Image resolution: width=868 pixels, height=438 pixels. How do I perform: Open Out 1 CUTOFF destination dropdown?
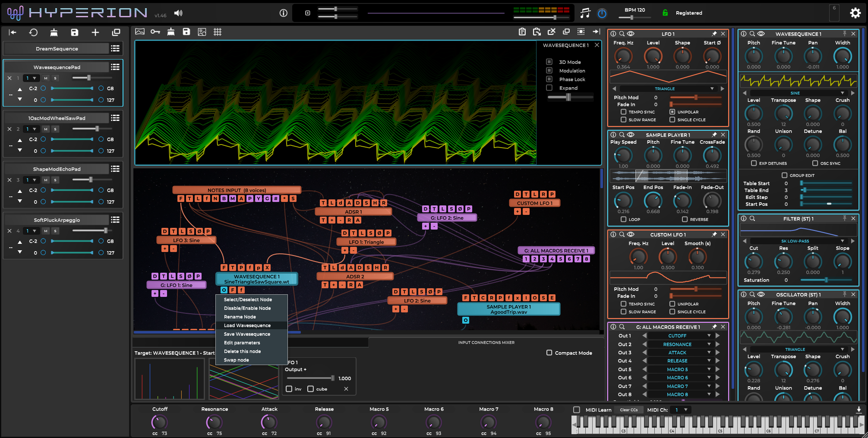point(680,335)
